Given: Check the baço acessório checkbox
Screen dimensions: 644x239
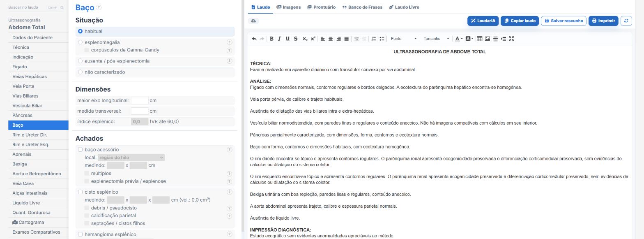Looking at the screenshot, I should coord(80,150).
